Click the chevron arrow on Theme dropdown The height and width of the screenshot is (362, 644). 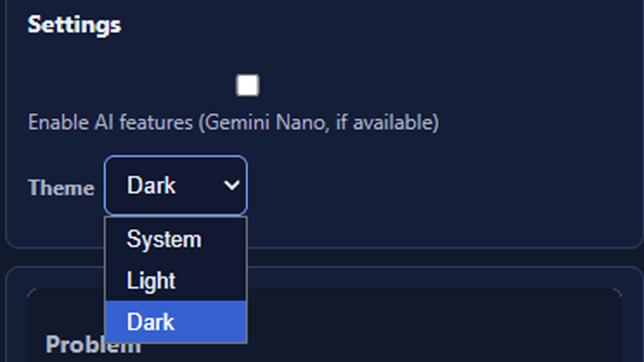tap(231, 185)
